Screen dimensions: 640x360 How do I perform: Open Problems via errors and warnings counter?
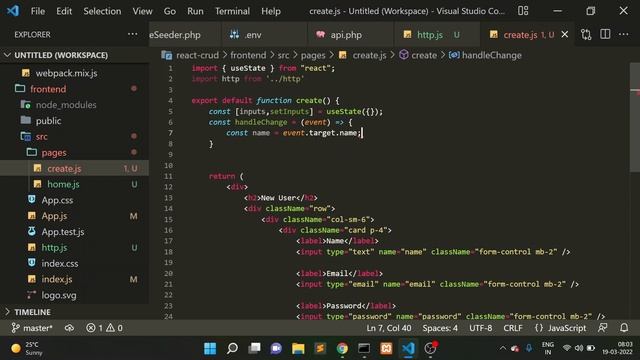[104, 328]
